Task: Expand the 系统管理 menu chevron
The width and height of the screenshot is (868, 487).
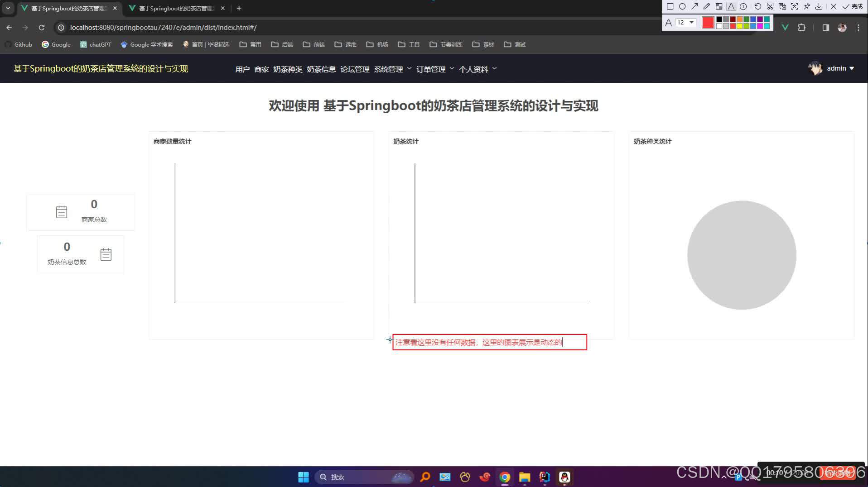Action: coord(409,68)
